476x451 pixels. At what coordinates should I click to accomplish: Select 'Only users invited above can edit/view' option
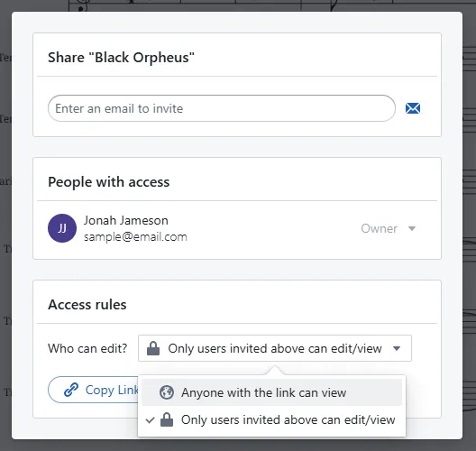click(271, 419)
